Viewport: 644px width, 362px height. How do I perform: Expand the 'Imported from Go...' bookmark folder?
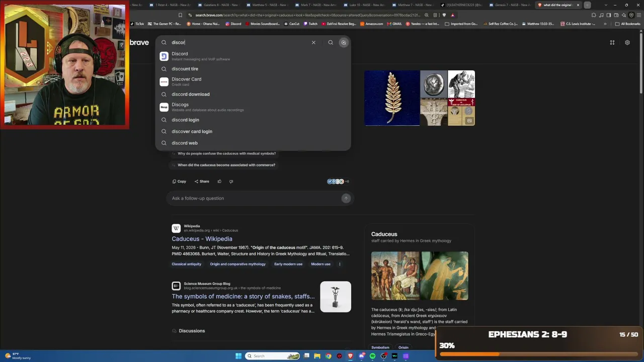461,24
